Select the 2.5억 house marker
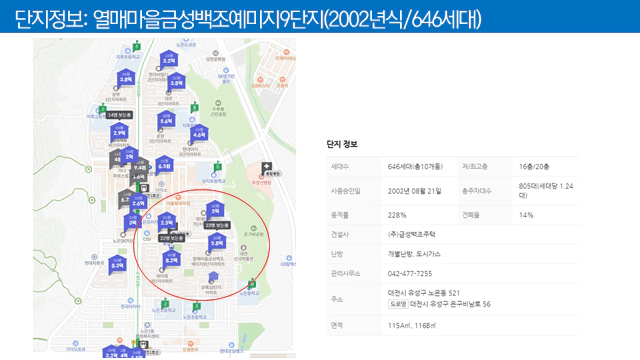Screen dimensions: 640x360 (x=167, y=222)
